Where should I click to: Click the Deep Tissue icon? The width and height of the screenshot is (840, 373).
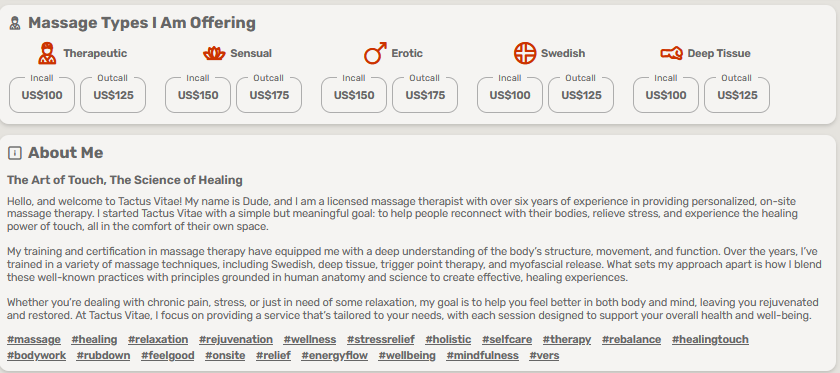671,54
